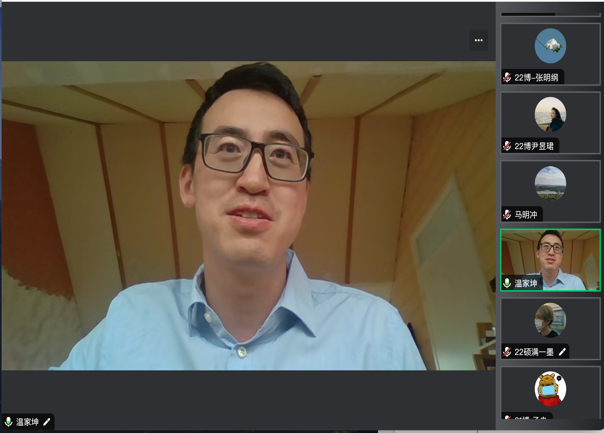Image resolution: width=604 pixels, height=433 pixels.
Task: Select the 22博尹昱珺 participant avatar
Action: coord(550,114)
